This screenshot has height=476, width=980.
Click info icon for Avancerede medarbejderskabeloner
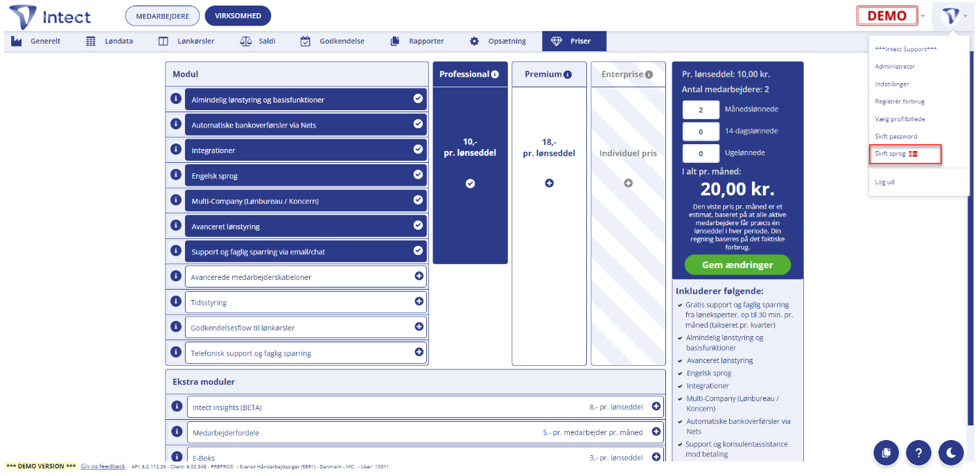click(x=176, y=276)
